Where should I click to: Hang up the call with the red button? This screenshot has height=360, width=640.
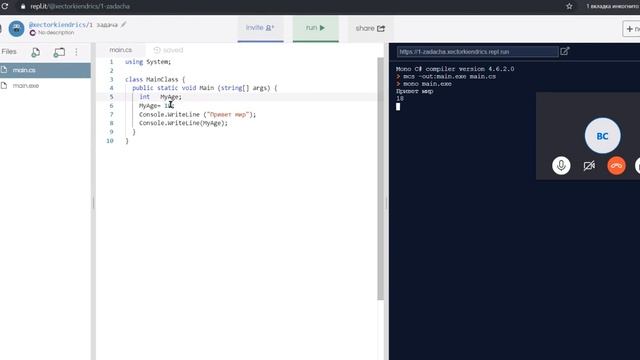pos(616,166)
